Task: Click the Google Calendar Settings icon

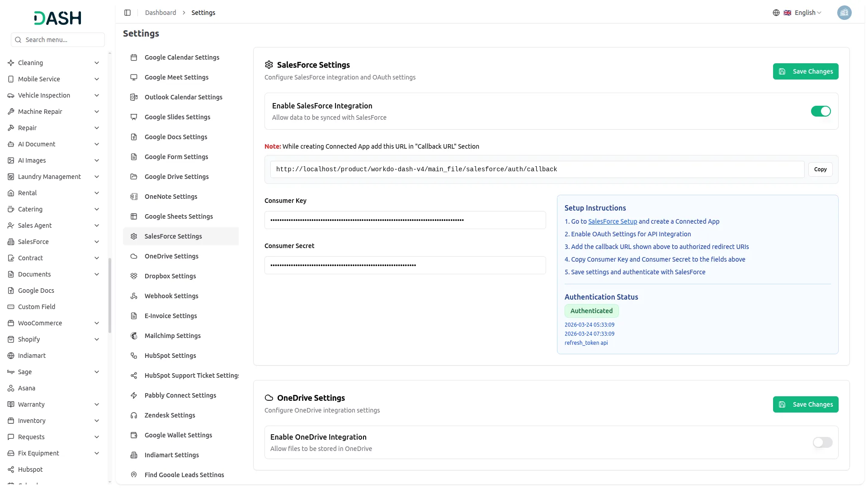Action: [x=134, y=57]
